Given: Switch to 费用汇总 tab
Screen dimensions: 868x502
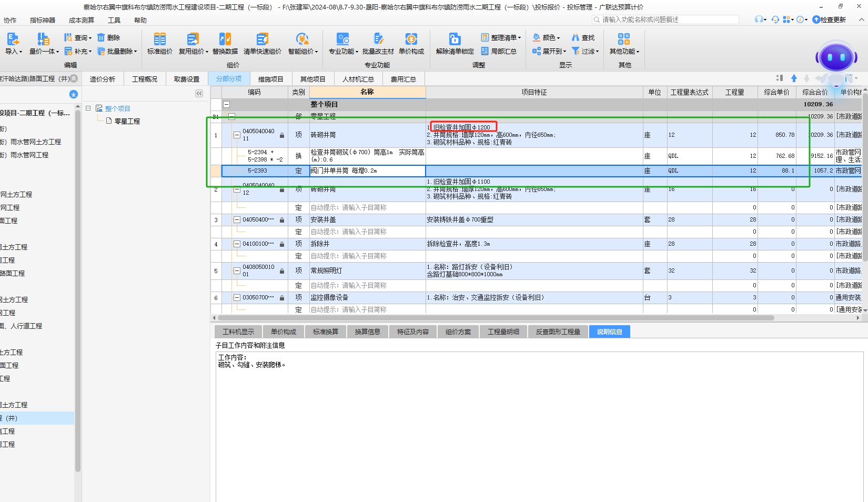Looking at the screenshot, I should tap(403, 79).
